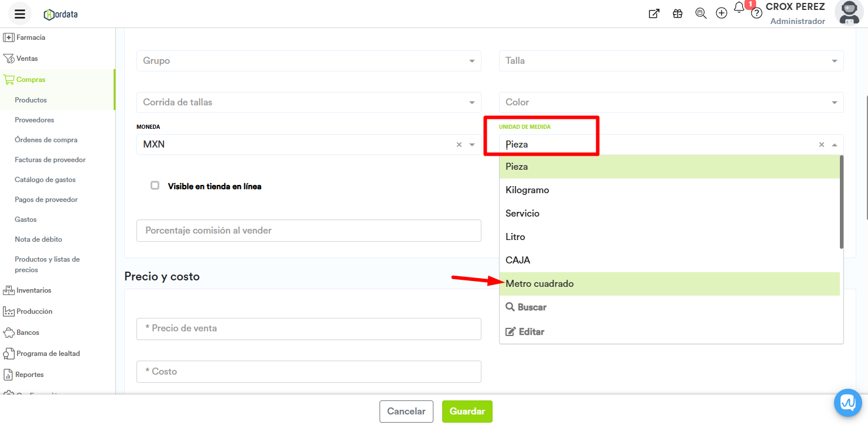The image size is (868, 425).
Task: Click the Guardar button
Action: point(467,412)
